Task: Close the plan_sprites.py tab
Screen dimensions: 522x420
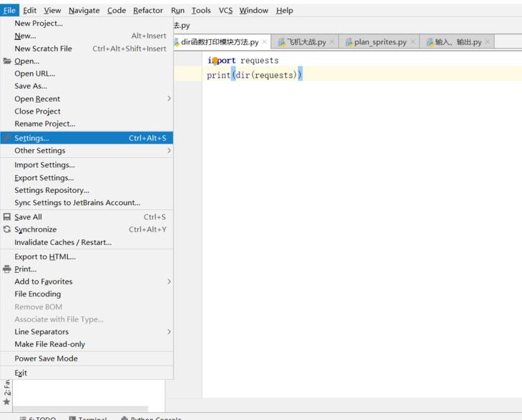Action: point(413,41)
